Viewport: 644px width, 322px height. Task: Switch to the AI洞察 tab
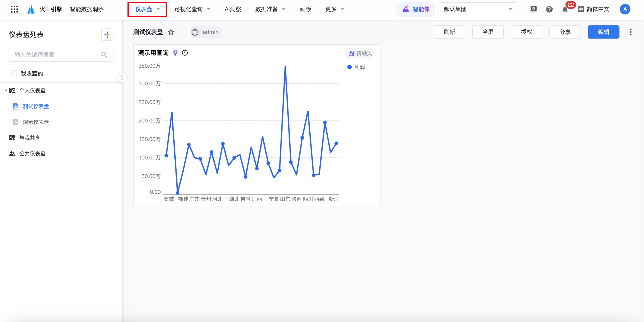tap(232, 9)
